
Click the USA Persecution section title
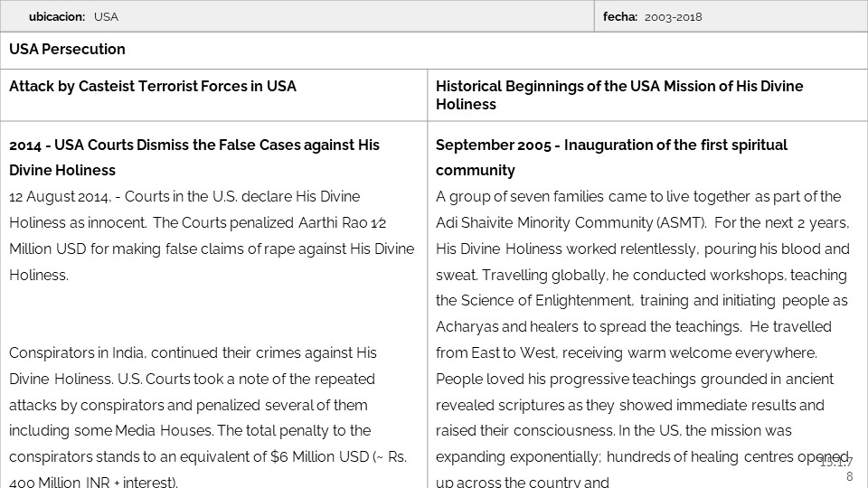click(67, 50)
